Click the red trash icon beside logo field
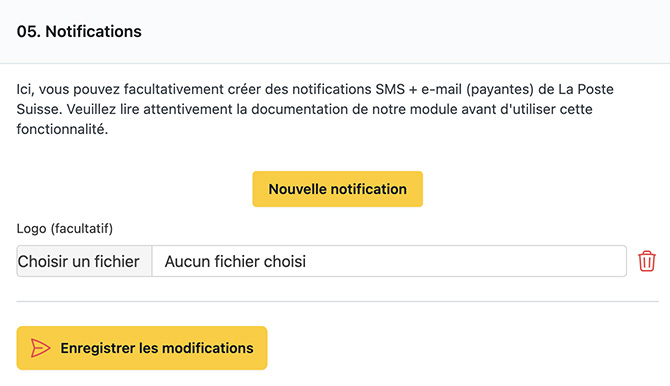670x386 pixels. (x=646, y=261)
